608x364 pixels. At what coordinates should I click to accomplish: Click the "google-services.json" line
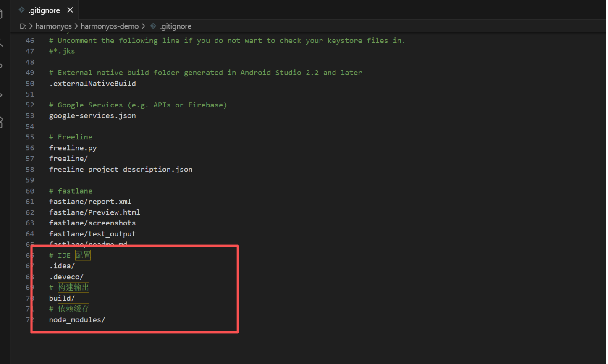pos(92,115)
